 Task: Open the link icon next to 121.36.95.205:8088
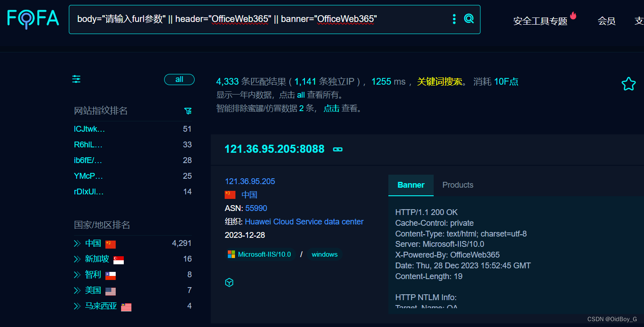(x=338, y=149)
